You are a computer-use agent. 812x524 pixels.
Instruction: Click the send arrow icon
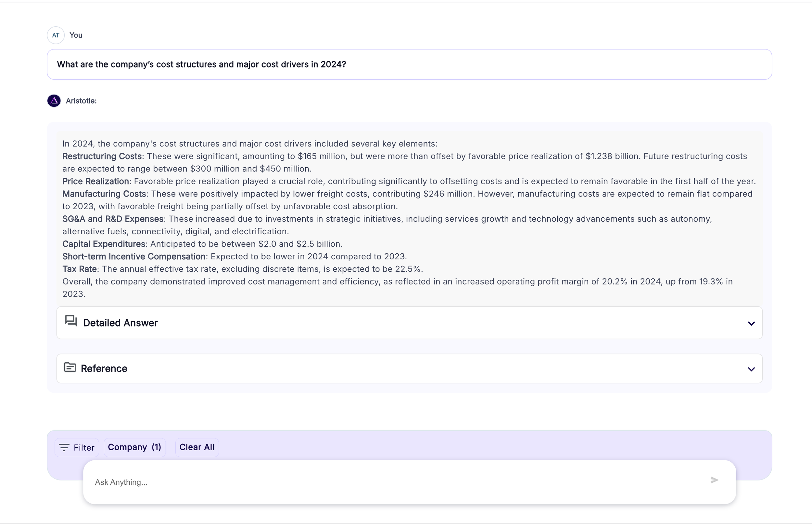point(714,480)
